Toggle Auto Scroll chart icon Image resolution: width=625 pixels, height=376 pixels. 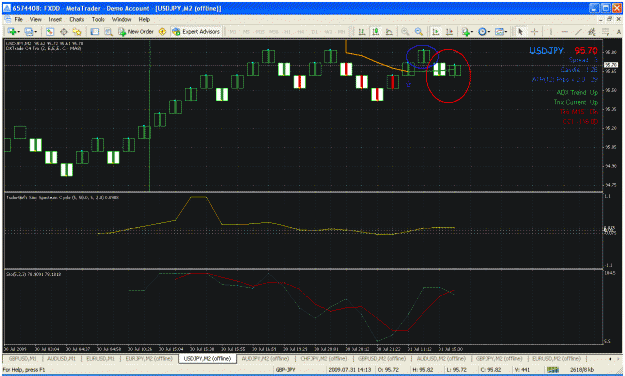point(436,31)
